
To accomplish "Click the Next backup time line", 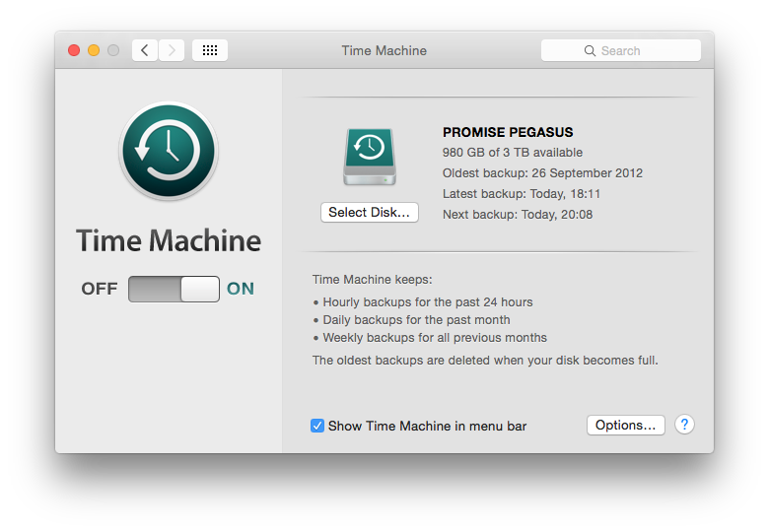I will coord(518,214).
